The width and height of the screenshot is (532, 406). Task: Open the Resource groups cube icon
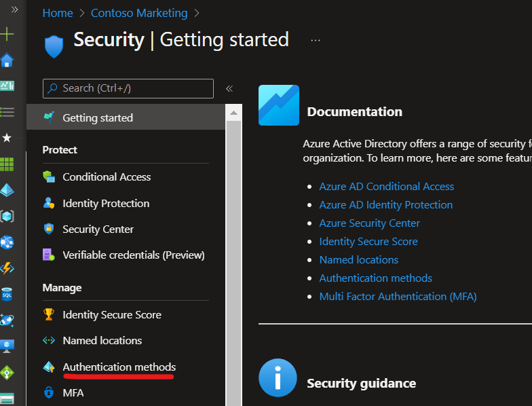pos(7,216)
